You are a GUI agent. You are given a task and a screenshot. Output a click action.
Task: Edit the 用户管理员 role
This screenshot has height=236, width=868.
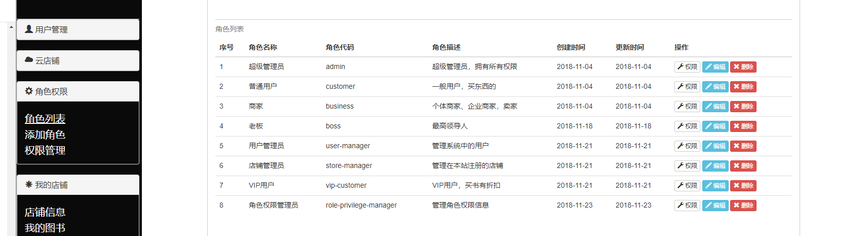[x=715, y=146]
